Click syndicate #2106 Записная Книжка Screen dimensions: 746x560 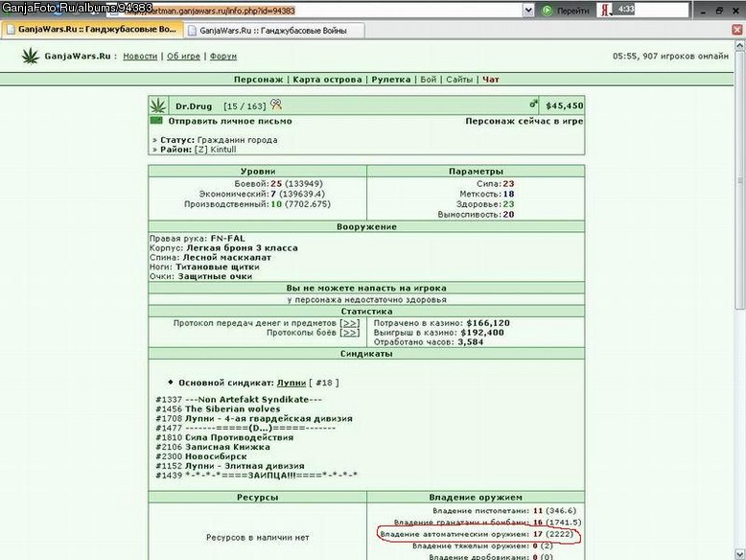coord(213,447)
